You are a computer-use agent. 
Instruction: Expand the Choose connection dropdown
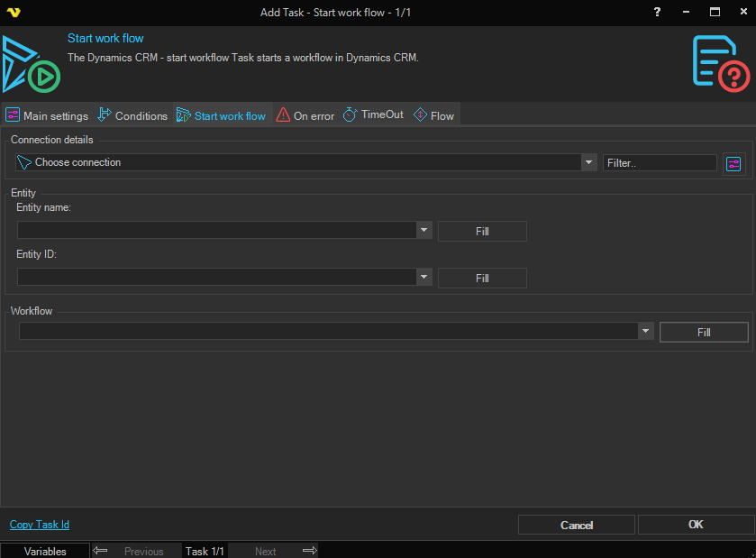click(x=589, y=162)
